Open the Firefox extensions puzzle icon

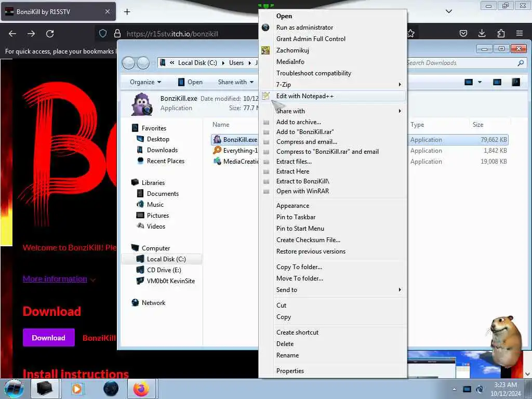coord(501,33)
